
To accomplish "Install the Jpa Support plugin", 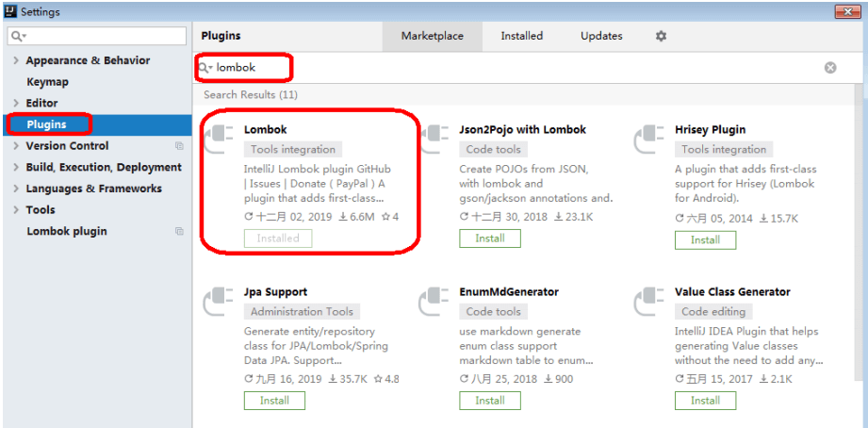I will (x=274, y=401).
